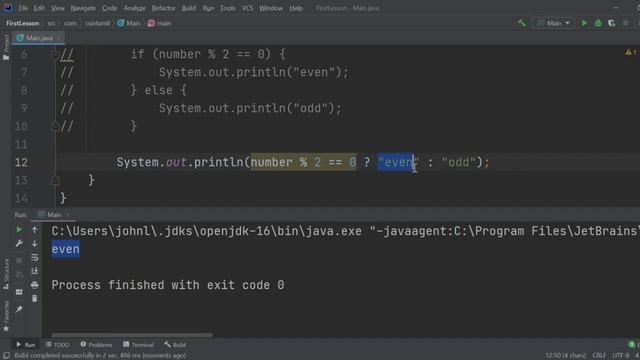This screenshot has height=360, width=640.
Task: Toggle the fold marker at line 13
Action: click(56, 180)
